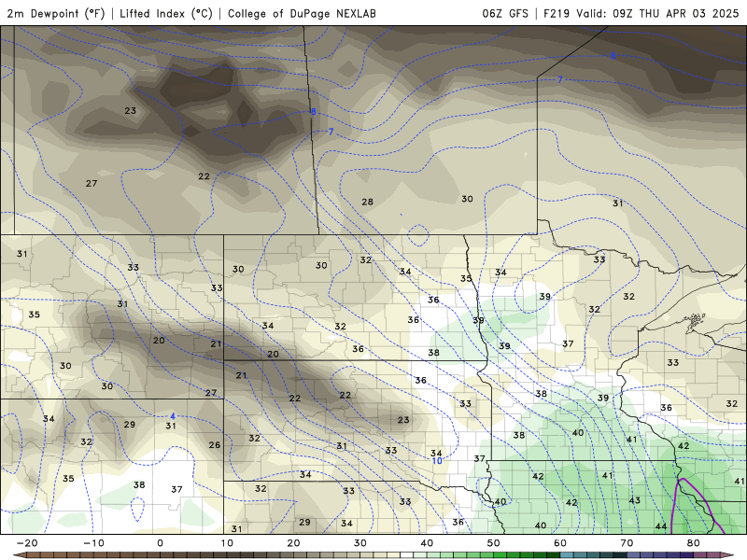Image resolution: width=747 pixels, height=560 pixels.
Task: Click the color scale's "50" tick label
Action: [x=494, y=543]
